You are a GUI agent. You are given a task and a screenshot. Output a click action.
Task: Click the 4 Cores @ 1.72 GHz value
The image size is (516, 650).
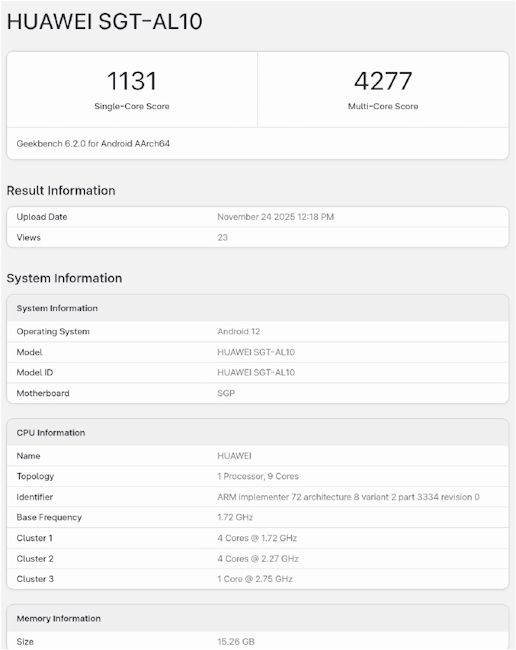point(257,538)
